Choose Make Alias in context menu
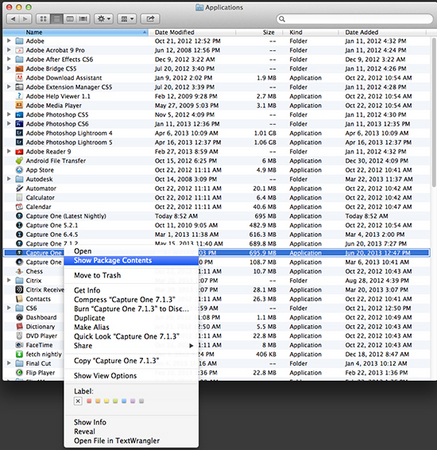The width and height of the screenshot is (437, 450). tap(131, 327)
